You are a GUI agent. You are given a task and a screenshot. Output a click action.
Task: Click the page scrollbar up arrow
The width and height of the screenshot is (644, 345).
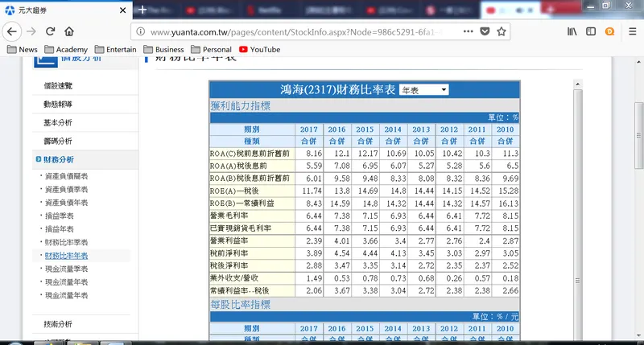pos(638,62)
